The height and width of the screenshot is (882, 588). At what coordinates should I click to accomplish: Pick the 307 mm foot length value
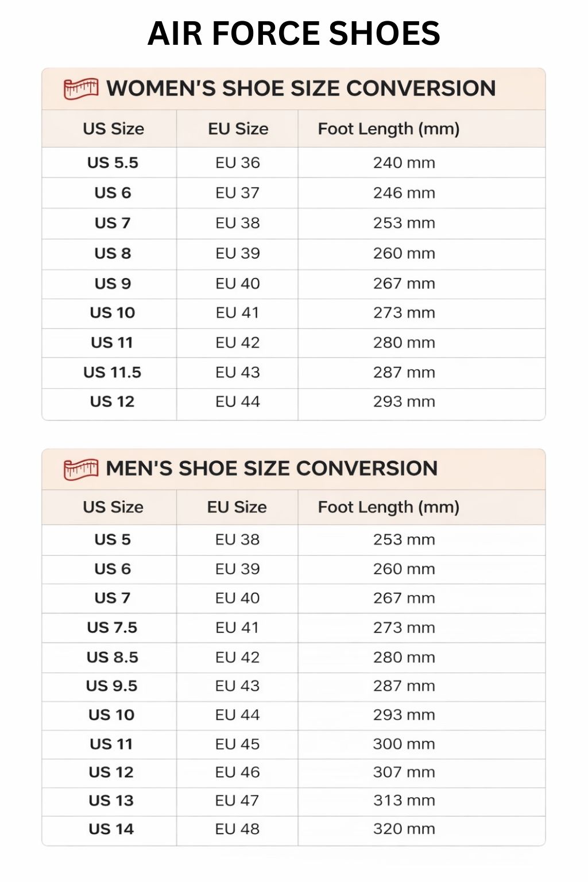(x=404, y=772)
